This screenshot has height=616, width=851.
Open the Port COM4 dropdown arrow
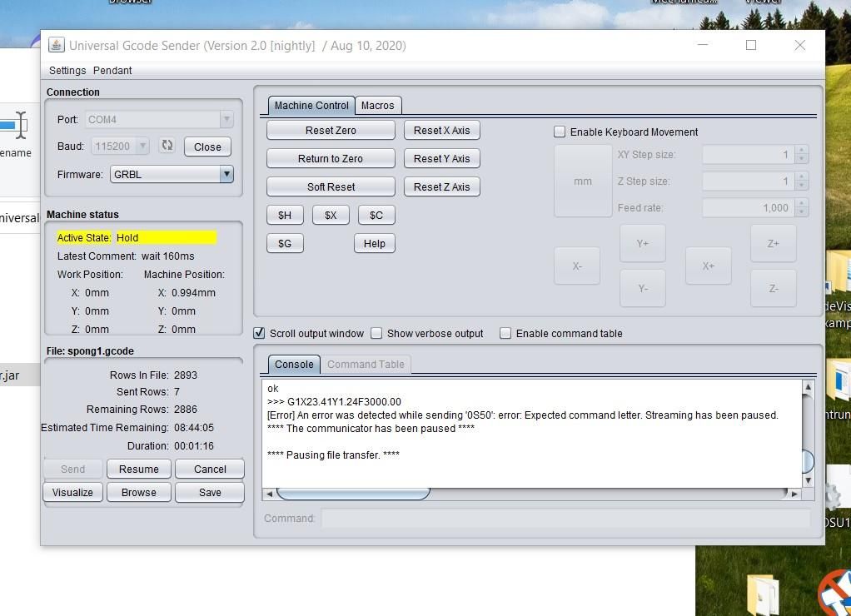point(226,119)
